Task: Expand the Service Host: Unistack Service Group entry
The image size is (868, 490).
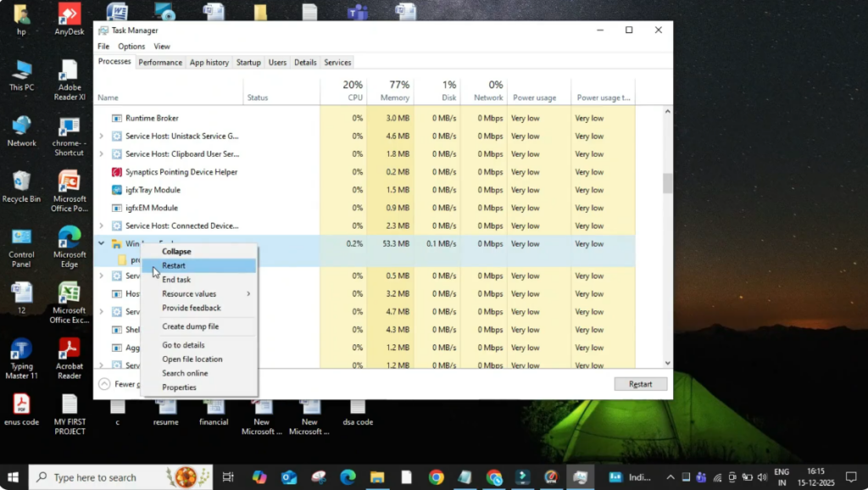Action: [x=102, y=136]
